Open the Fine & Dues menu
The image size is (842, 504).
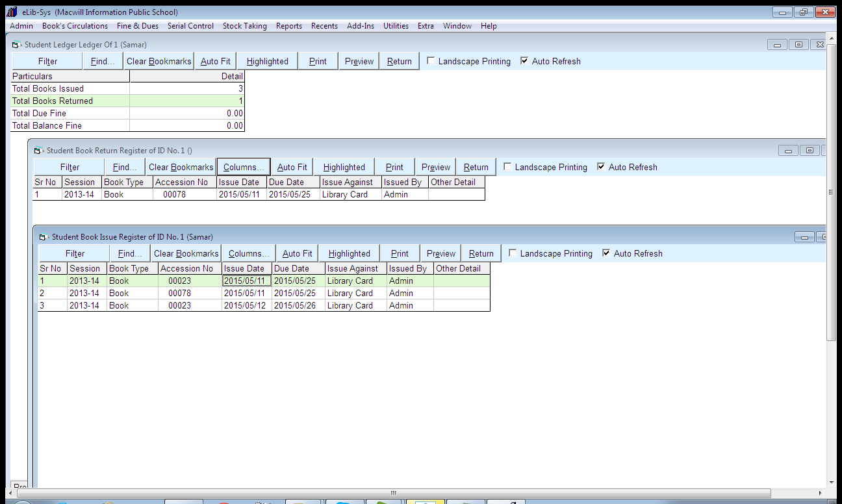pyautogui.click(x=138, y=26)
